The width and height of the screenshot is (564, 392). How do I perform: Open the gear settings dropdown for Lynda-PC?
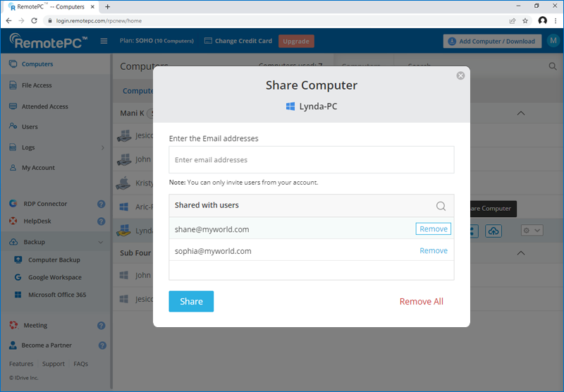coord(531,231)
